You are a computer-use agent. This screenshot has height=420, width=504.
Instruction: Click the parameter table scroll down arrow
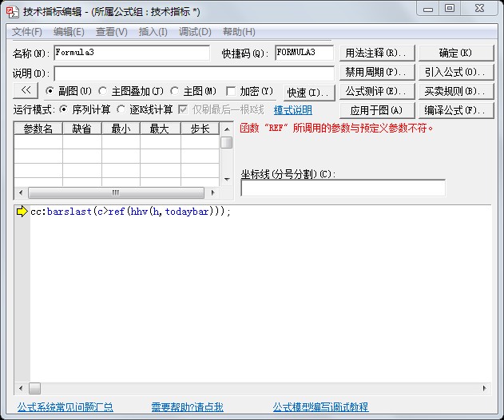[x=227, y=179]
